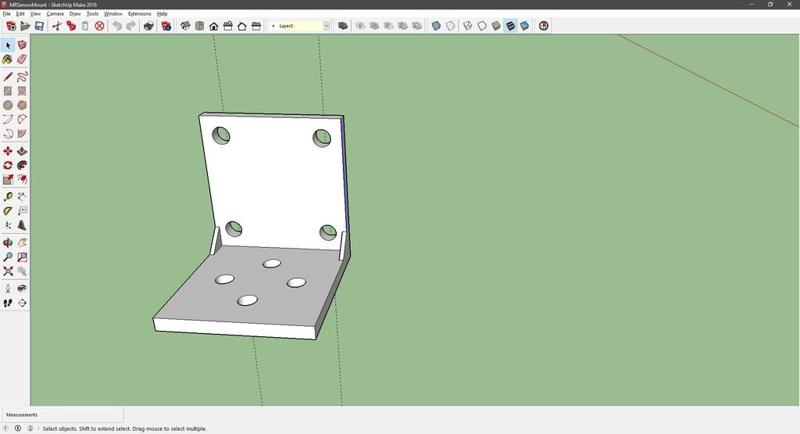This screenshot has height=434, width=800.
Task: Click the Measurements input box
Action: coord(62,415)
